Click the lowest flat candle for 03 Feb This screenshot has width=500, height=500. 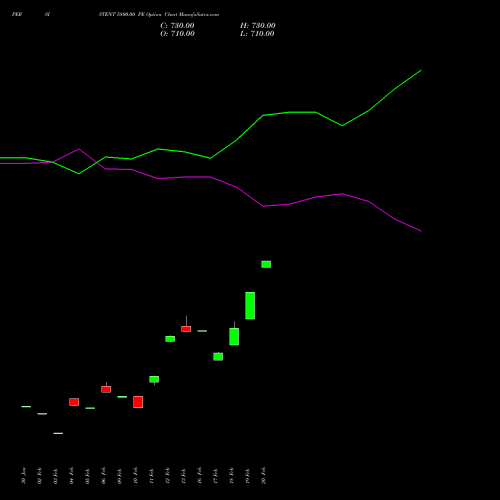point(58,433)
